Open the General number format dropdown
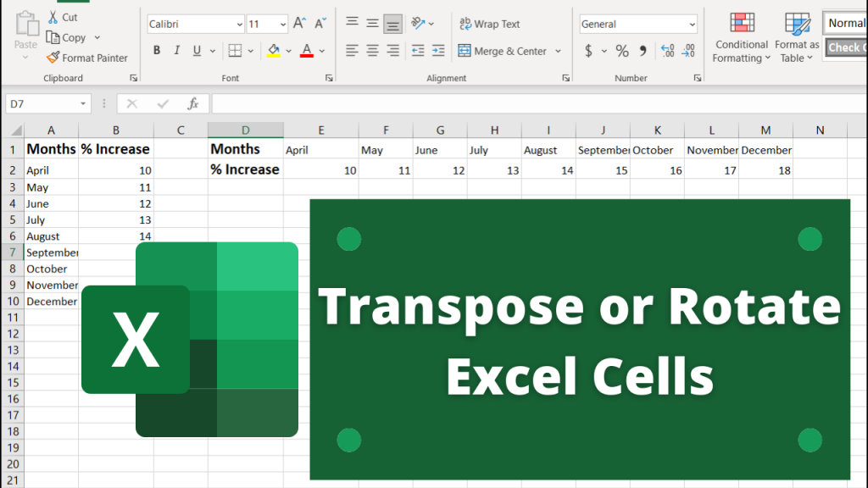Image resolution: width=868 pixels, height=488 pixels. 692,25
